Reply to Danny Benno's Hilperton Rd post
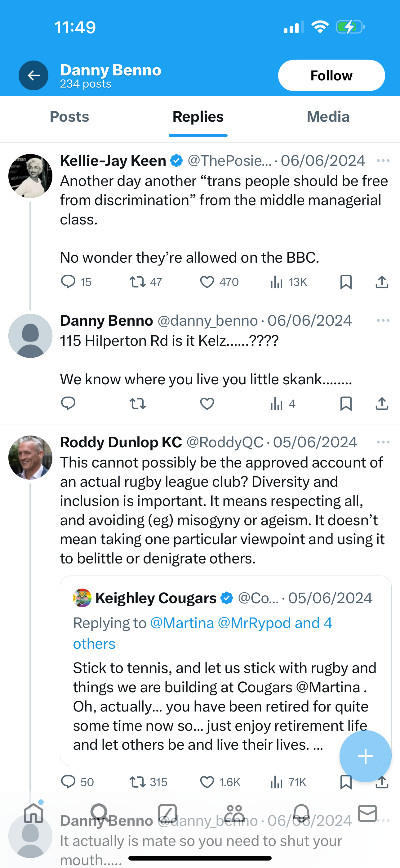 [x=68, y=403]
